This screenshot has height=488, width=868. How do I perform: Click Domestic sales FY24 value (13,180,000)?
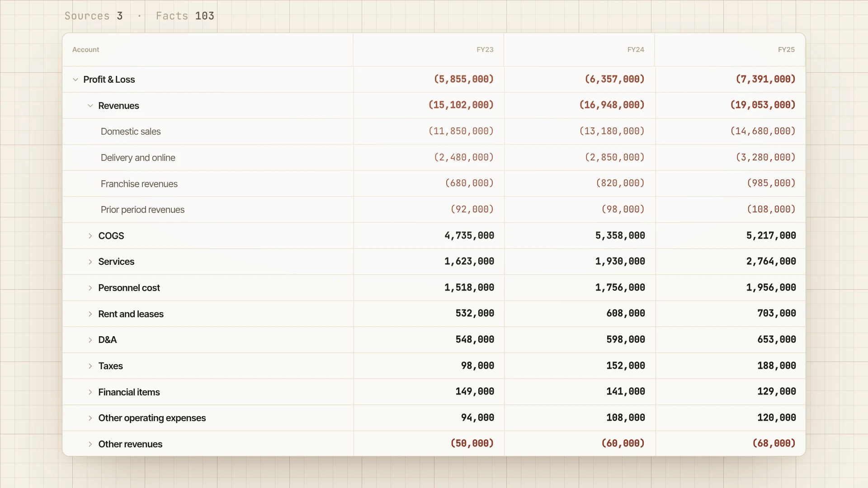[612, 131]
